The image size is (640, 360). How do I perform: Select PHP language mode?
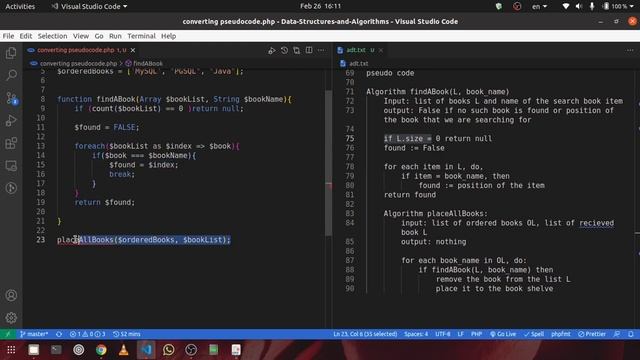tap(476, 334)
